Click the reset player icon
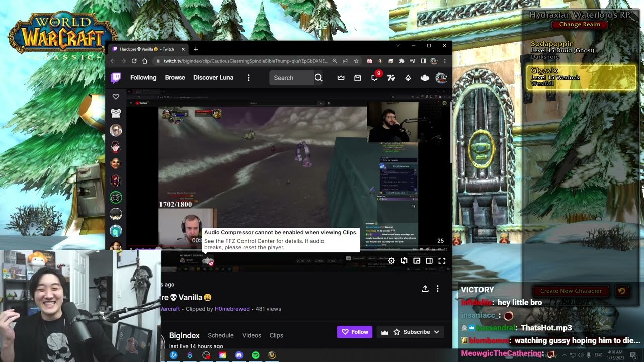This screenshot has height=362, width=644. (404, 261)
